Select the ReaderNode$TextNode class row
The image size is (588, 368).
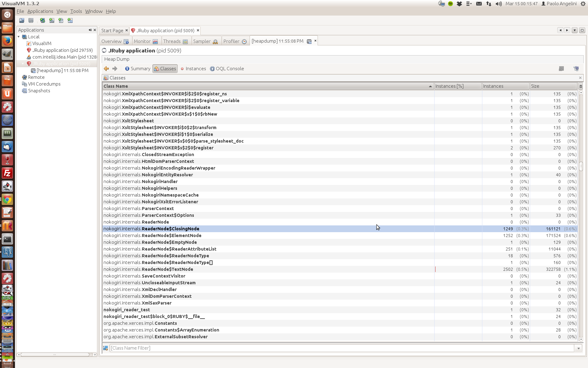(340, 269)
